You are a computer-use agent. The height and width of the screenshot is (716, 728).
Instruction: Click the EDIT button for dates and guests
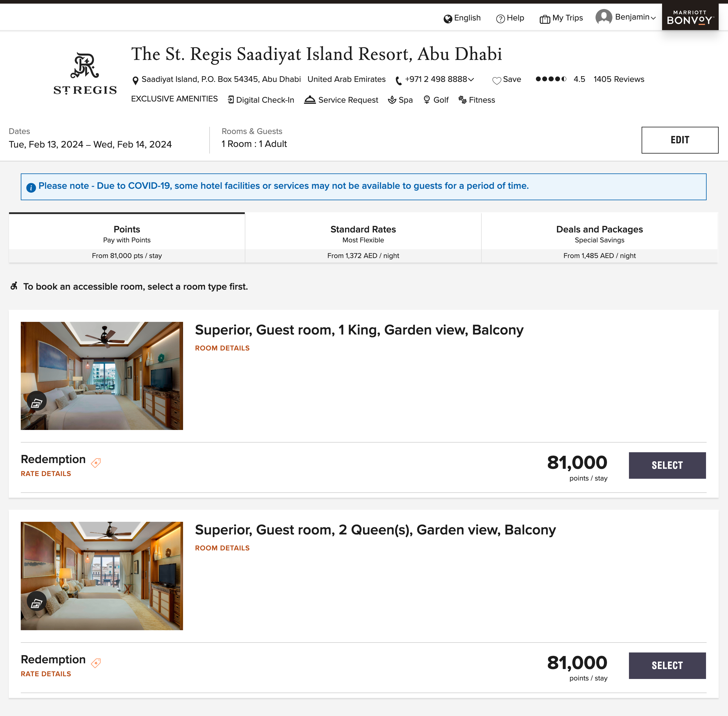(x=680, y=140)
